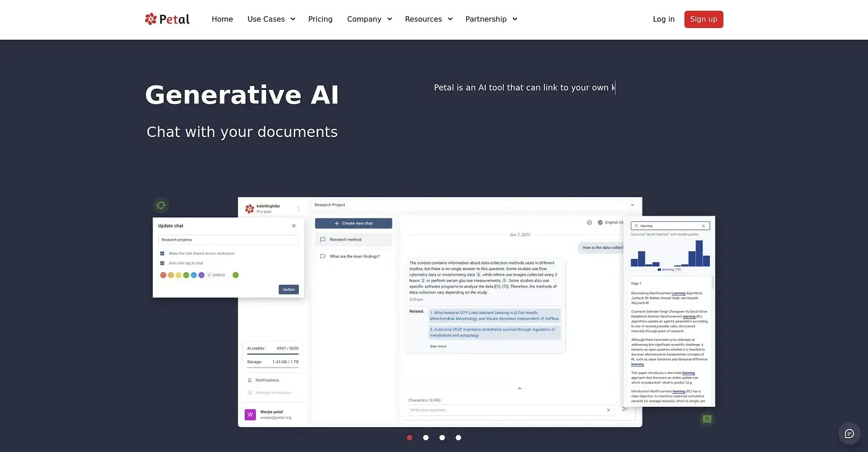Click the green sync icon above Update chat
Image resolution: width=868 pixels, height=452 pixels.
pos(161,205)
